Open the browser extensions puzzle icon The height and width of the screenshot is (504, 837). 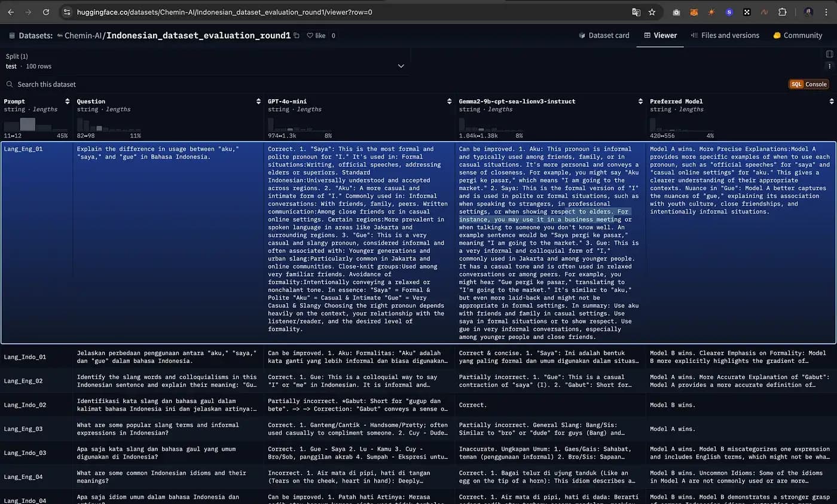point(782,12)
